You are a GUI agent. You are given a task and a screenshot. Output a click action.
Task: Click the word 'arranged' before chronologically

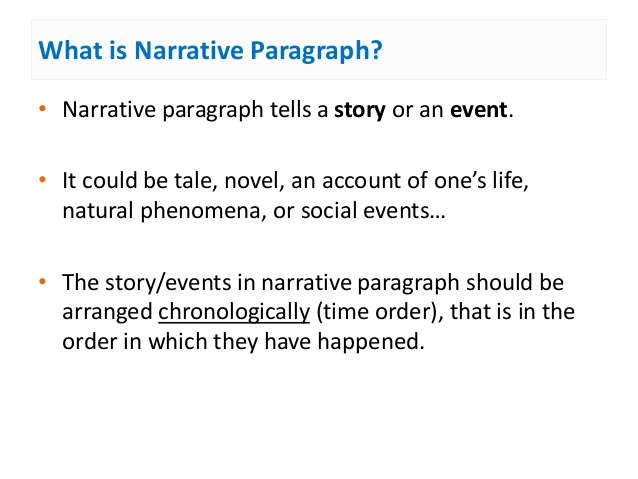107,311
